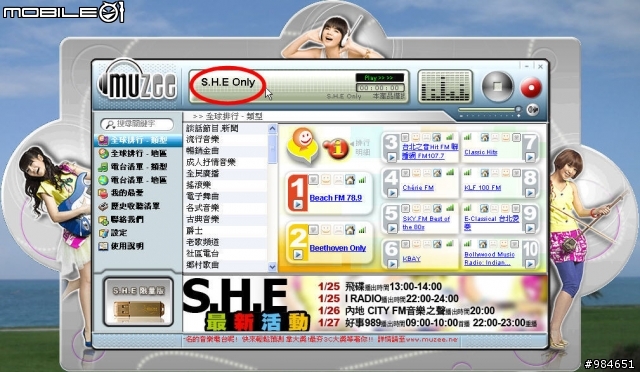Select genre 談話節目.新聞

pyautogui.click(x=226, y=129)
